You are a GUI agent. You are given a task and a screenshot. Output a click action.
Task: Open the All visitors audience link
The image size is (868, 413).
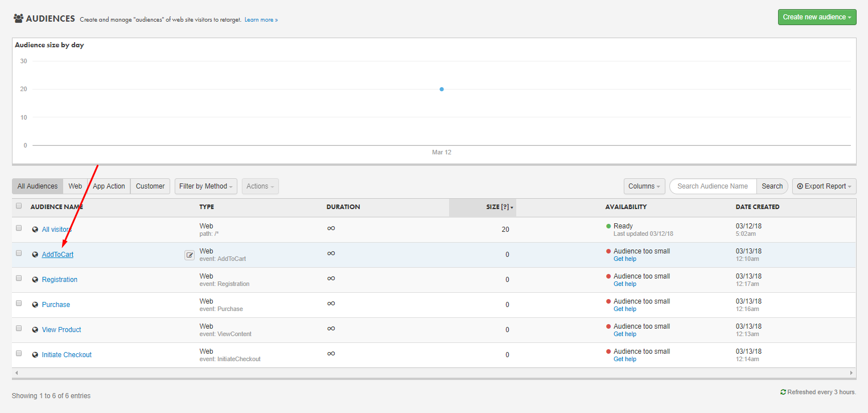click(56, 230)
